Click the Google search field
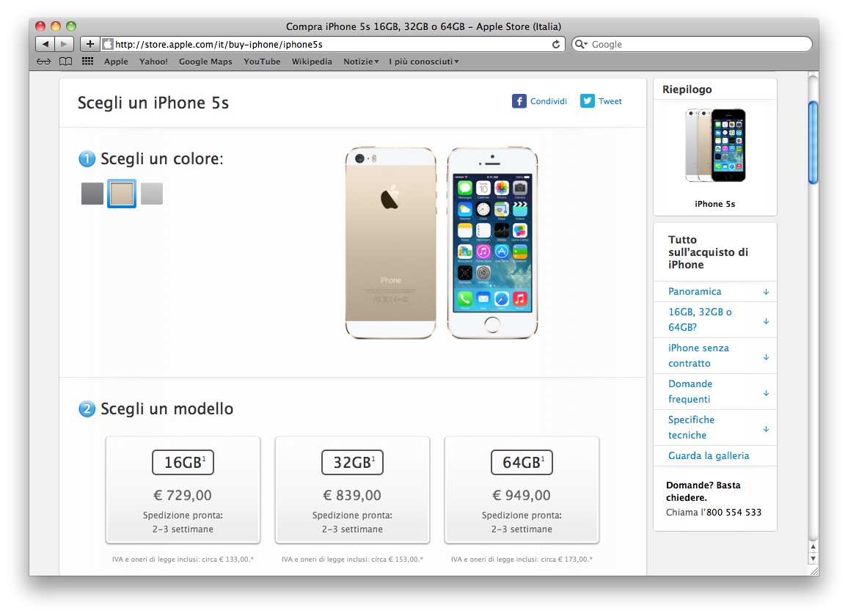The width and height of the screenshot is (848, 616). [x=692, y=44]
